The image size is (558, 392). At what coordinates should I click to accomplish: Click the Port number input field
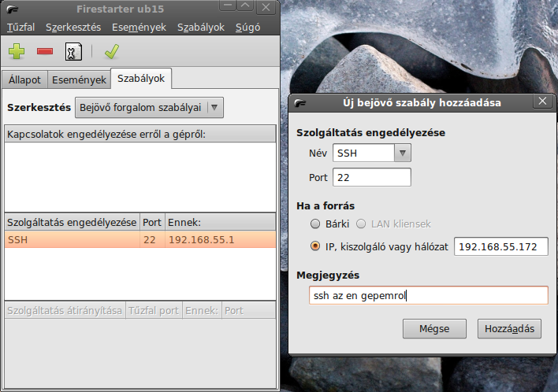coord(371,177)
